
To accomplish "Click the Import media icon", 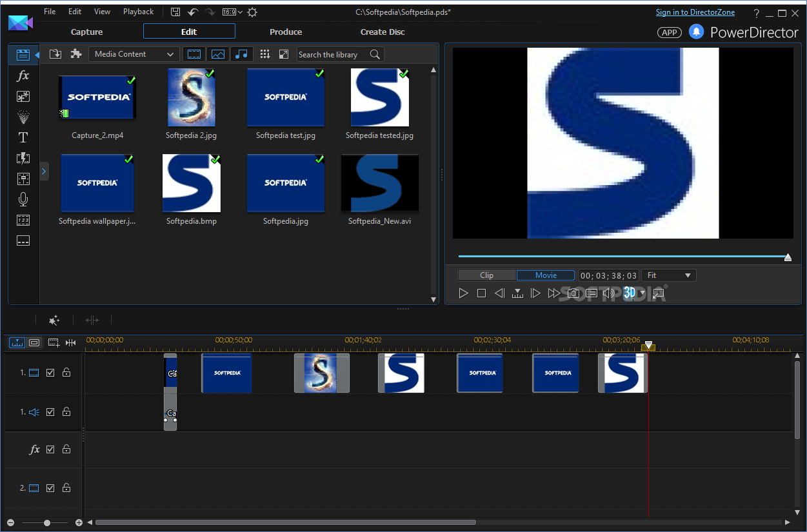I will [x=55, y=54].
